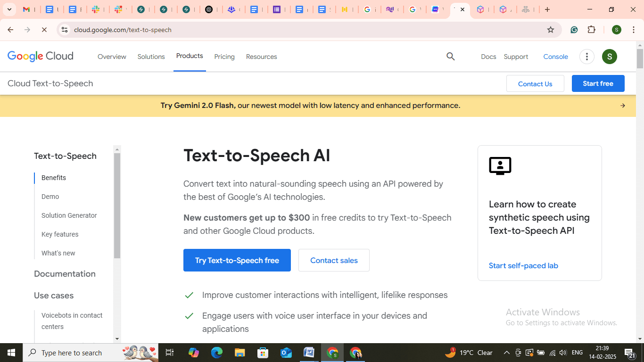This screenshot has height=362, width=644.
Task: Click the Cloud Text-to-Speech page title
Action: click(50, 83)
